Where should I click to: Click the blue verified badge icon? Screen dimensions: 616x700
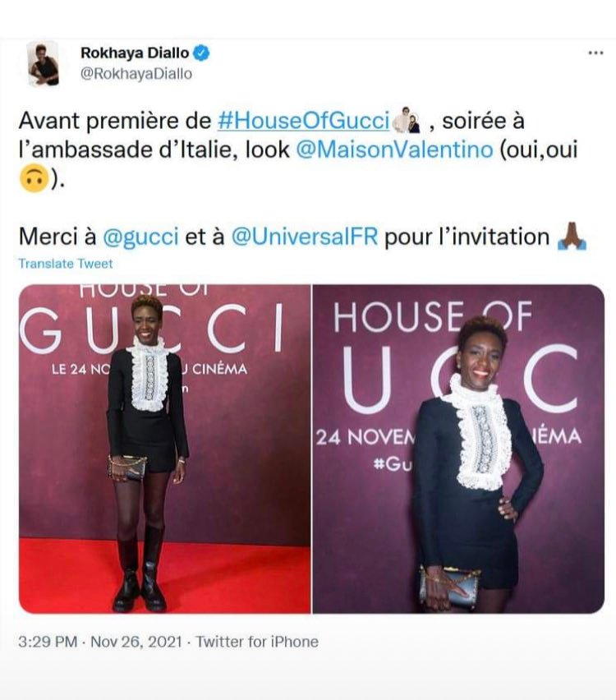201,53
